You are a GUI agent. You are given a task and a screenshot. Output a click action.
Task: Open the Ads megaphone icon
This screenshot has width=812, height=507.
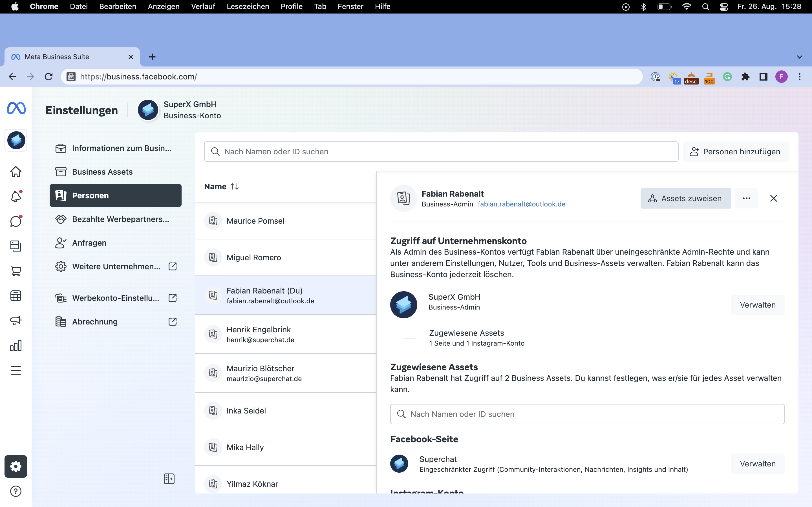(16, 321)
